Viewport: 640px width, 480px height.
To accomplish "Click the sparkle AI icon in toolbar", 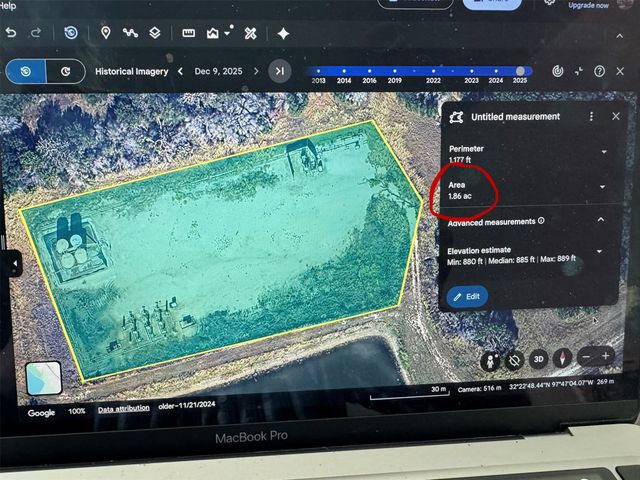I will click(283, 33).
